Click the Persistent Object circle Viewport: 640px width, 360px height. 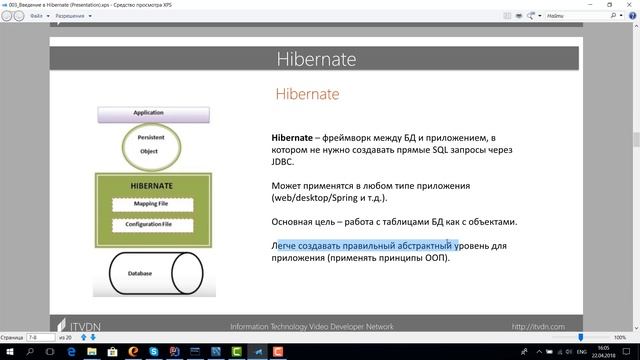click(x=151, y=146)
